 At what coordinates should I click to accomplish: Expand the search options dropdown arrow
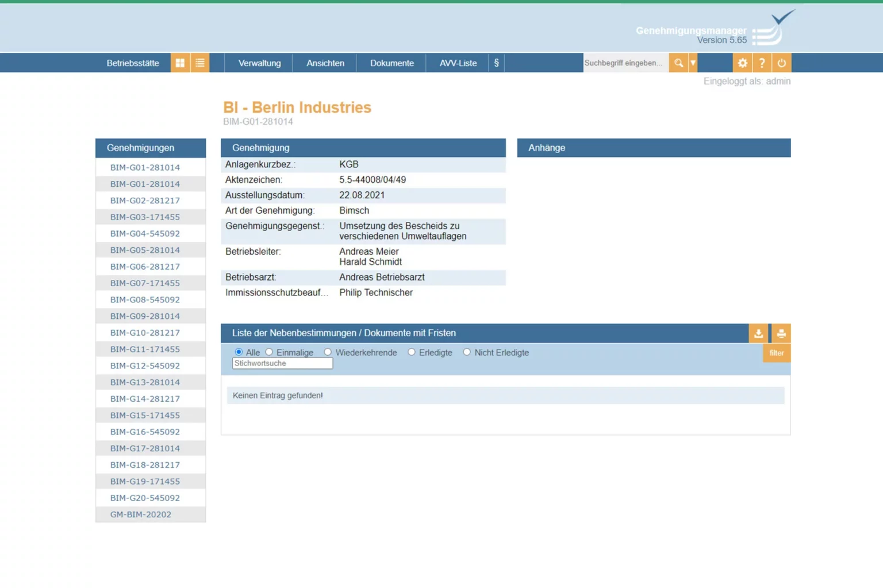point(693,63)
